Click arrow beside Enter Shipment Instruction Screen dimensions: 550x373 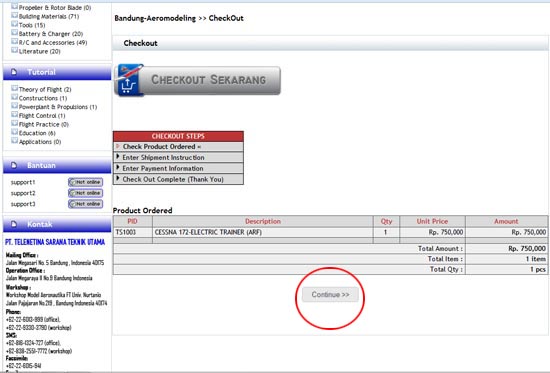(x=118, y=156)
